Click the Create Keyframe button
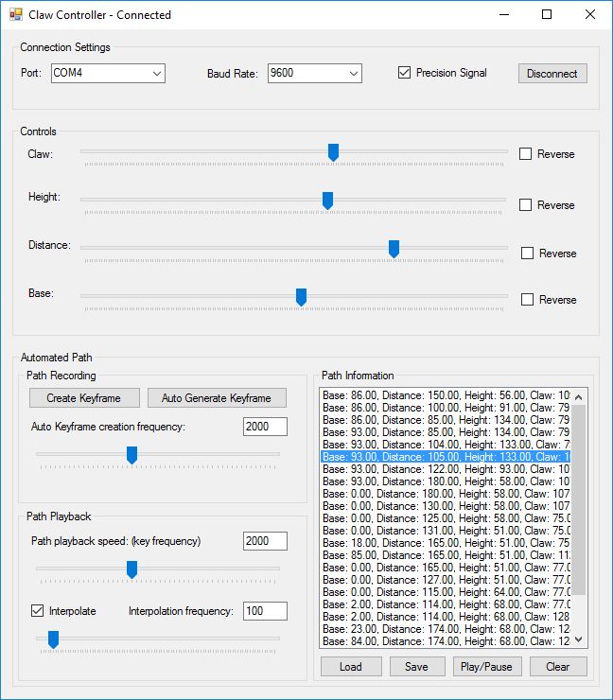 click(x=85, y=398)
